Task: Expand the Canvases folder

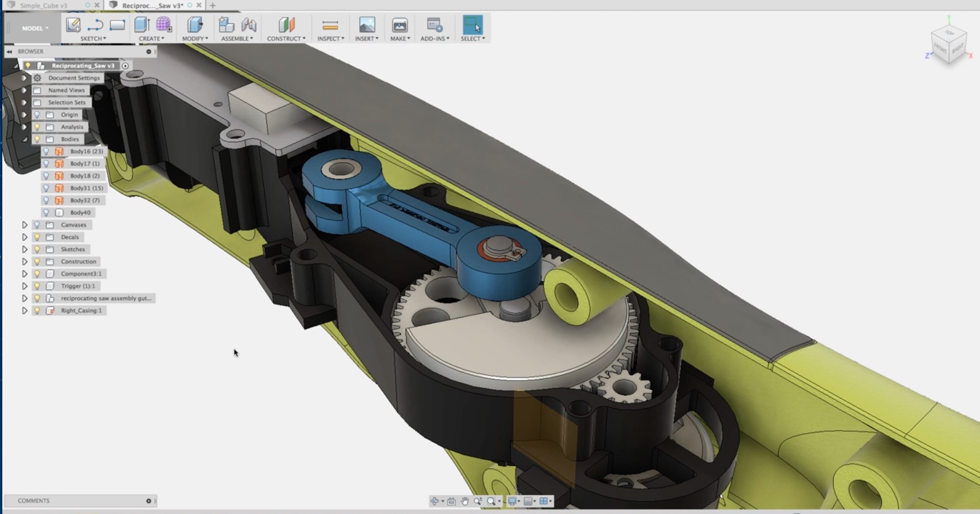Action: [x=25, y=225]
